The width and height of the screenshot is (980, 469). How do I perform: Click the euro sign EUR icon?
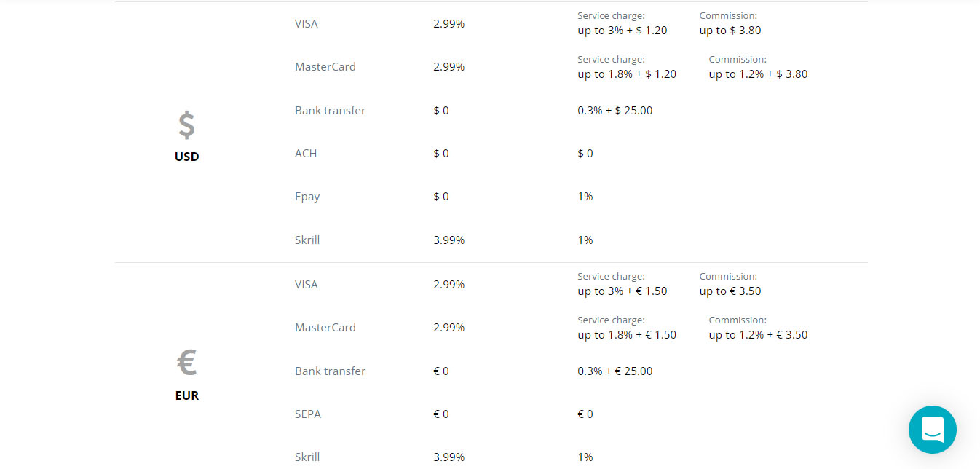[187, 363]
